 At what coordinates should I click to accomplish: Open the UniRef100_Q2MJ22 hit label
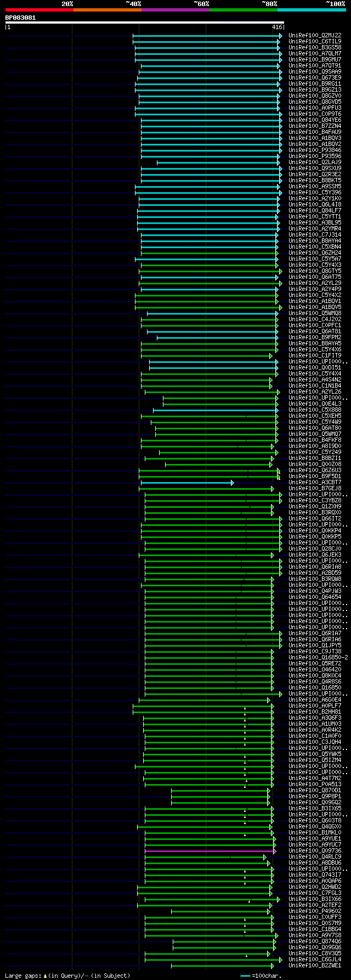coord(315,35)
